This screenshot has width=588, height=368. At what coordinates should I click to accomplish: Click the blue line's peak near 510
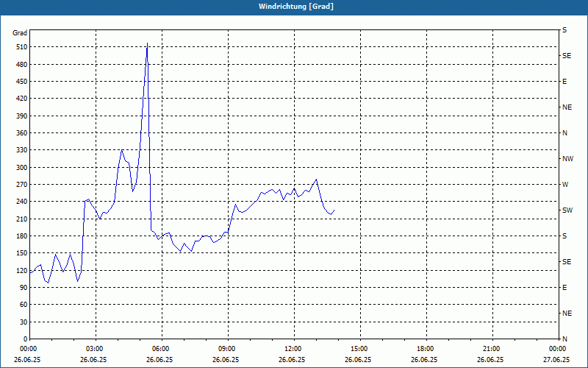click(x=148, y=43)
